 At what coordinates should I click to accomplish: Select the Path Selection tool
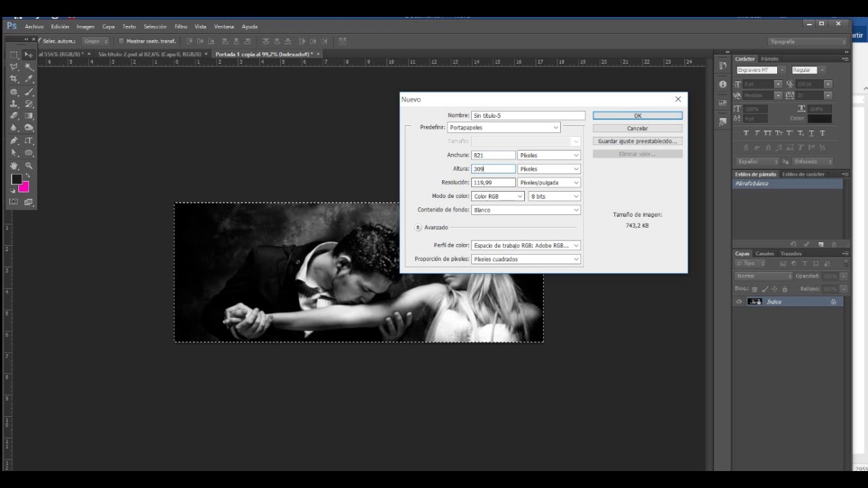[x=14, y=152]
